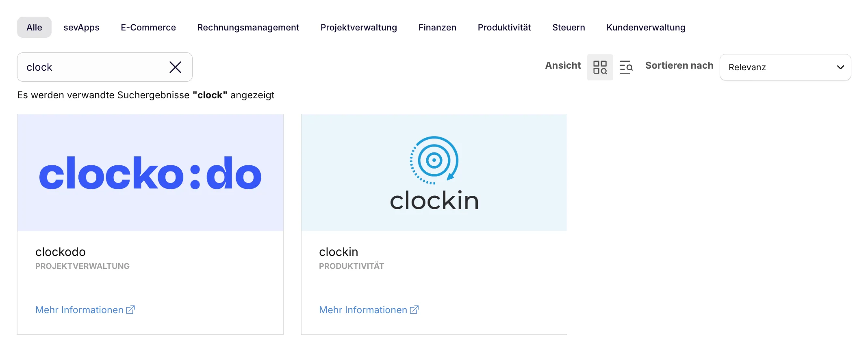Switch to grid view layout
The height and width of the screenshot is (351, 868).
coord(600,67)
